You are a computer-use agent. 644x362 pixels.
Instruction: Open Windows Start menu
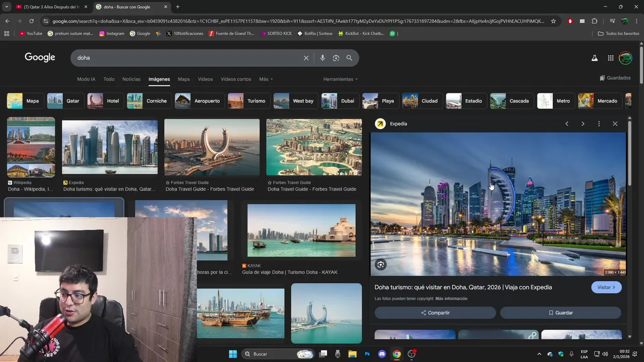click(233, 354)
